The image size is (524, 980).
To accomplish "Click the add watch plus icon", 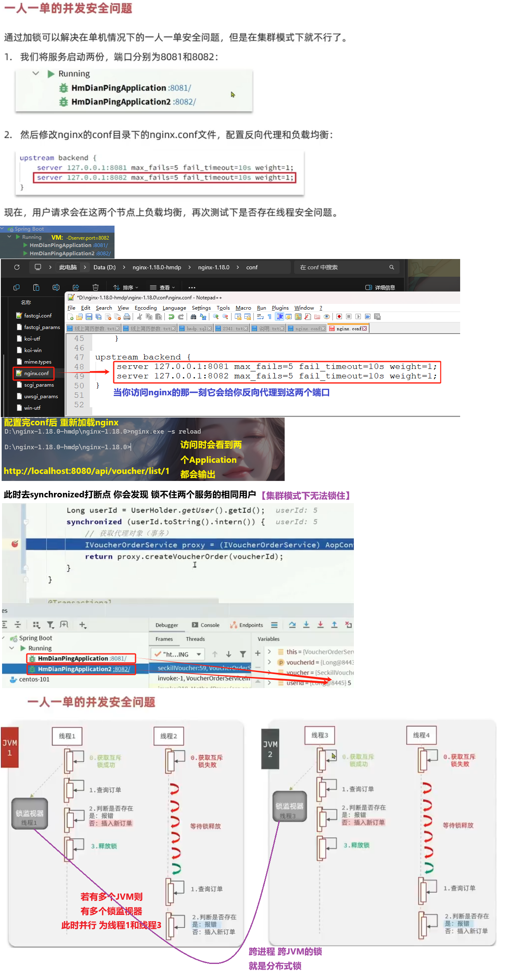I will pyautogui.click(x=258, y=653).
